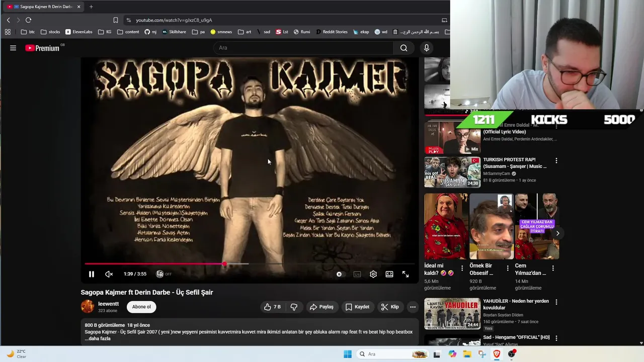This screenshot has width=644, height=362.
Task: Open Reddit Stories bookmark
Action: point(332,32)
